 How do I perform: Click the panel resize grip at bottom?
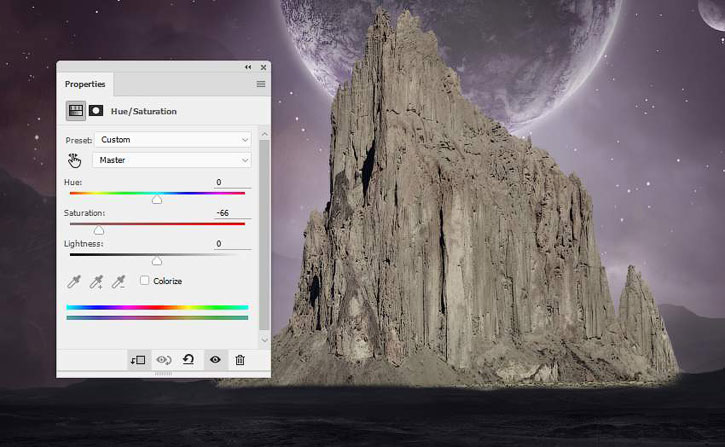163,373
